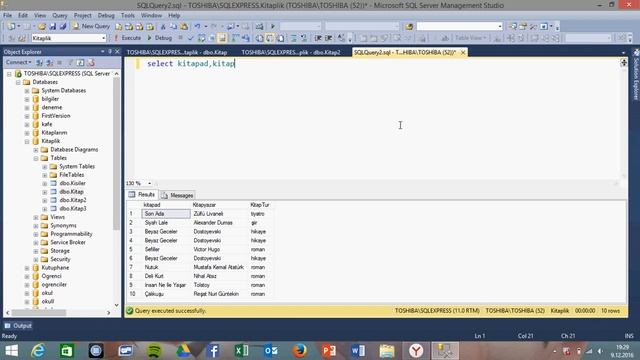Select the Security folder under Kitaplik
This screenshot has width=640, height=360.
60,259
